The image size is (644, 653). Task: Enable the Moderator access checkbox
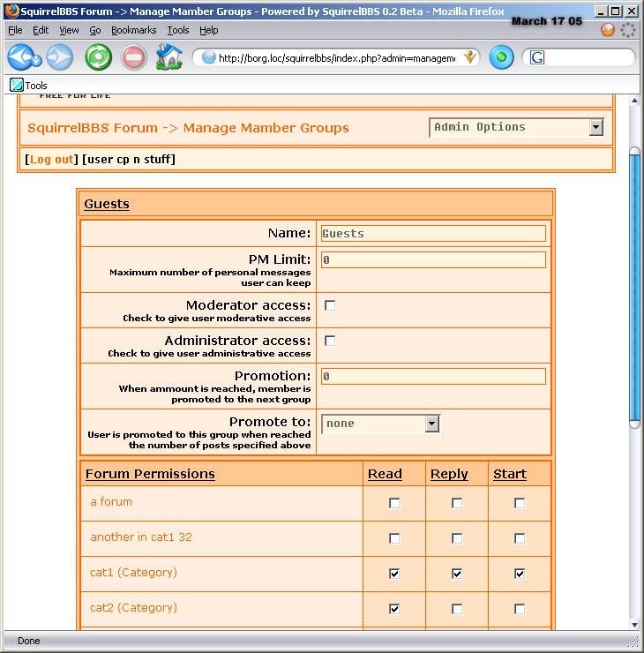(x=330, y=305)
